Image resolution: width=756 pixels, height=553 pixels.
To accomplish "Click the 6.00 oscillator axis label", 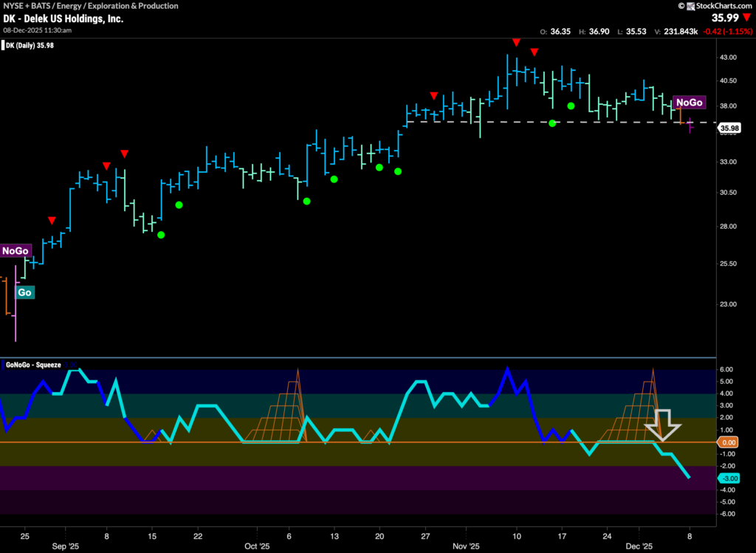I will [x=726, y=369].
